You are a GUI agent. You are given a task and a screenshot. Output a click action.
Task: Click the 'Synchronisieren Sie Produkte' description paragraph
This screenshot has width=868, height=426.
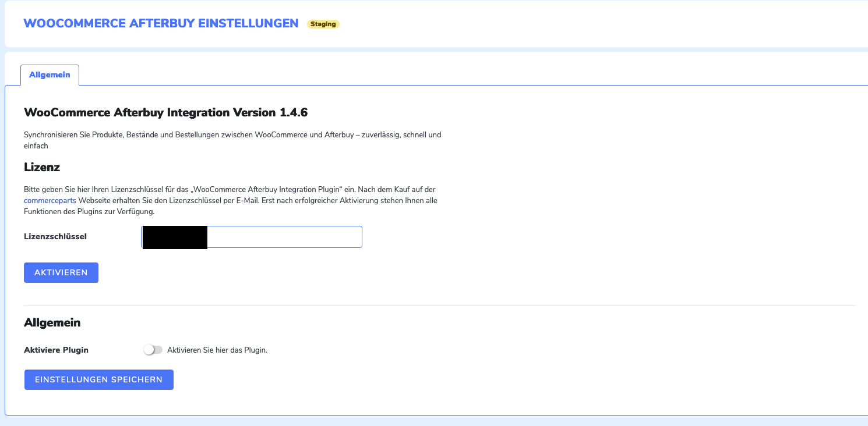[232, 135]
